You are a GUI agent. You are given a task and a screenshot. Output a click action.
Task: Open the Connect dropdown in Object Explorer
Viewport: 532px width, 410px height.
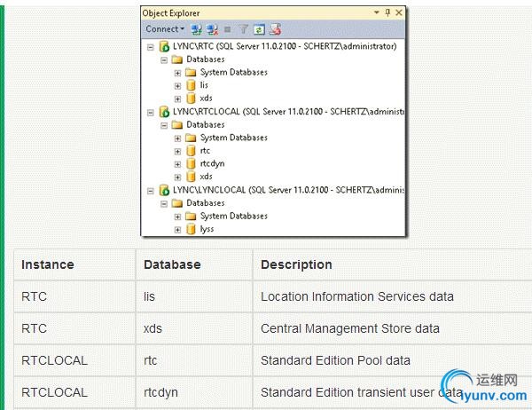pos(165,29)
